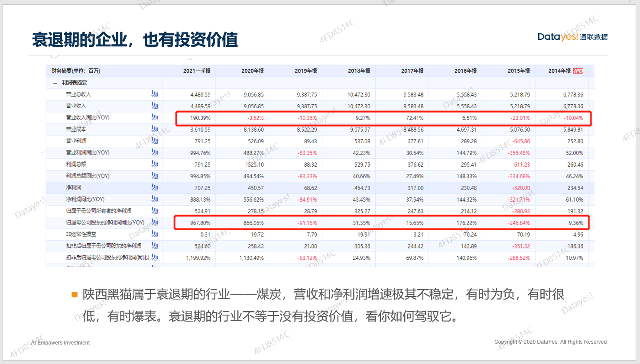This screenshot has width=640, height=364.
Task: Click the chart icon next to 营业利润
Action: 155,141
